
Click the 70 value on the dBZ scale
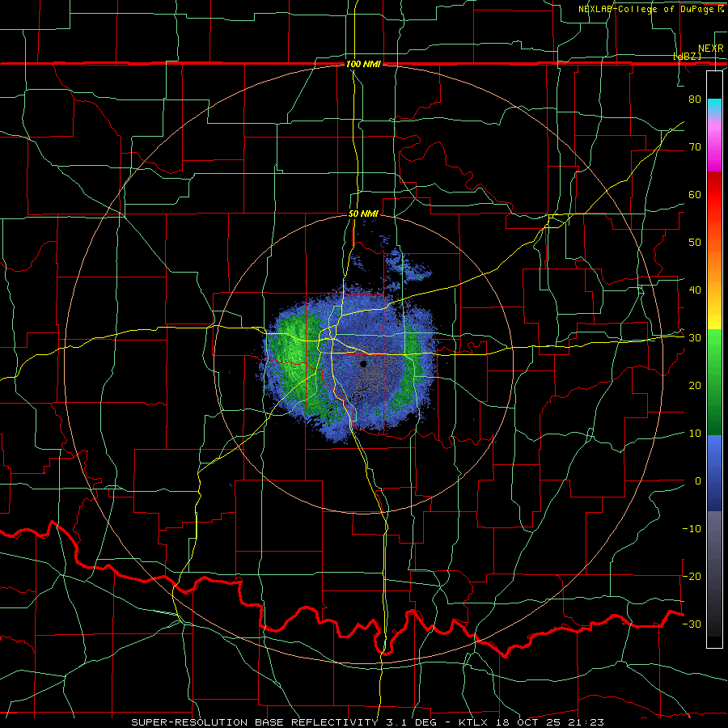695,147
